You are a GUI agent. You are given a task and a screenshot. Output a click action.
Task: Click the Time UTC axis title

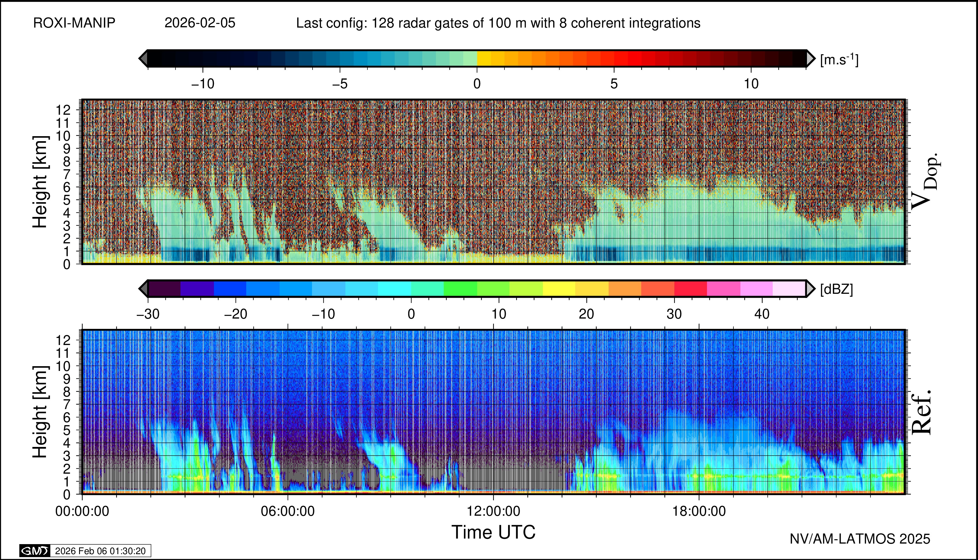click(493, 532)
